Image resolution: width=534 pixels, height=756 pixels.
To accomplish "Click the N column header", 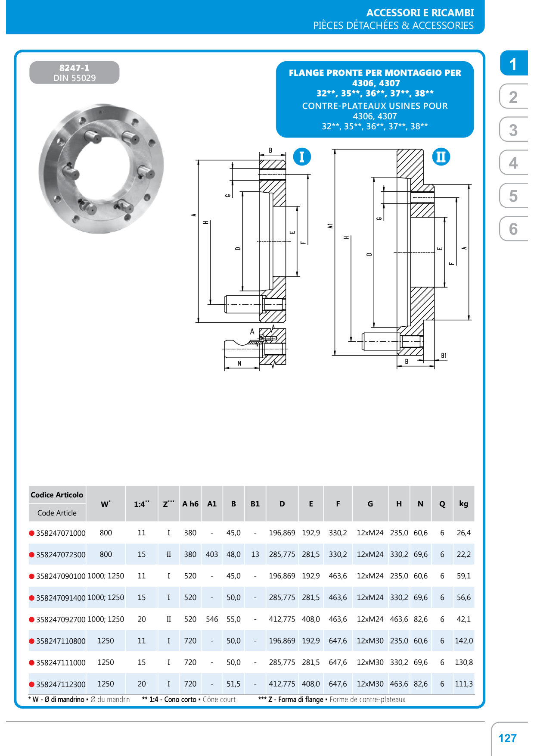I will [421, 504].
